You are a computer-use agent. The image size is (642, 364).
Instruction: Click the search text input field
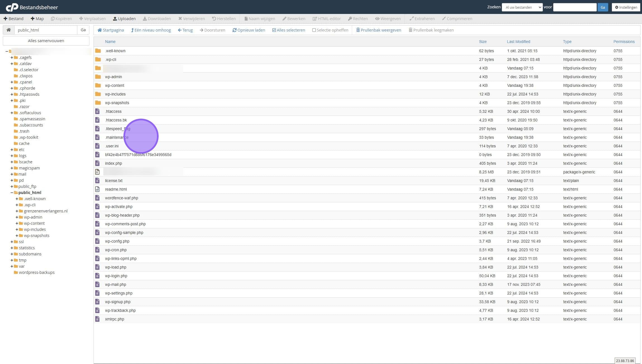[x=574, y=7]
